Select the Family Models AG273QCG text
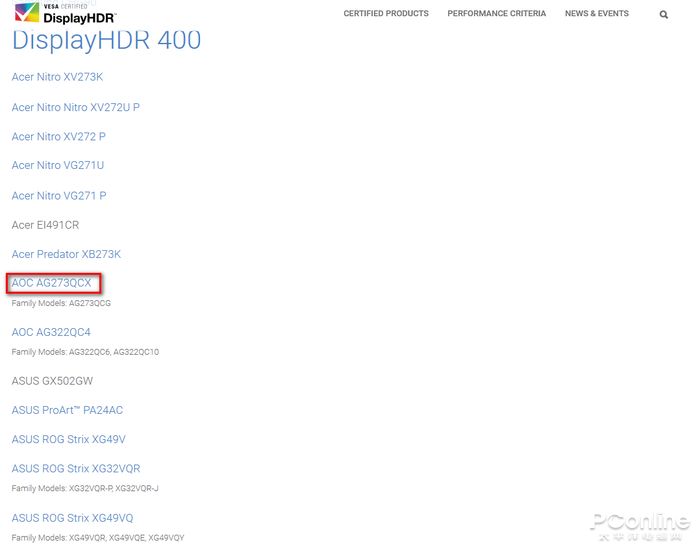 coord(61,303)
